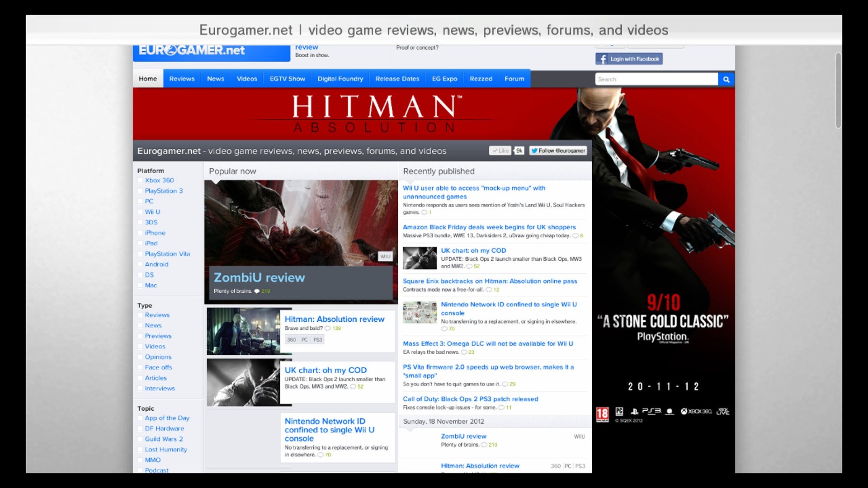Screen dimensions: 868x488
Task: Click into the Search text field
Action: click(656, 79)
